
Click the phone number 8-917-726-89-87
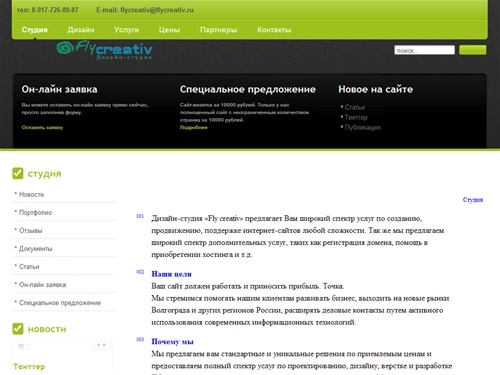(x=55, y=10)
